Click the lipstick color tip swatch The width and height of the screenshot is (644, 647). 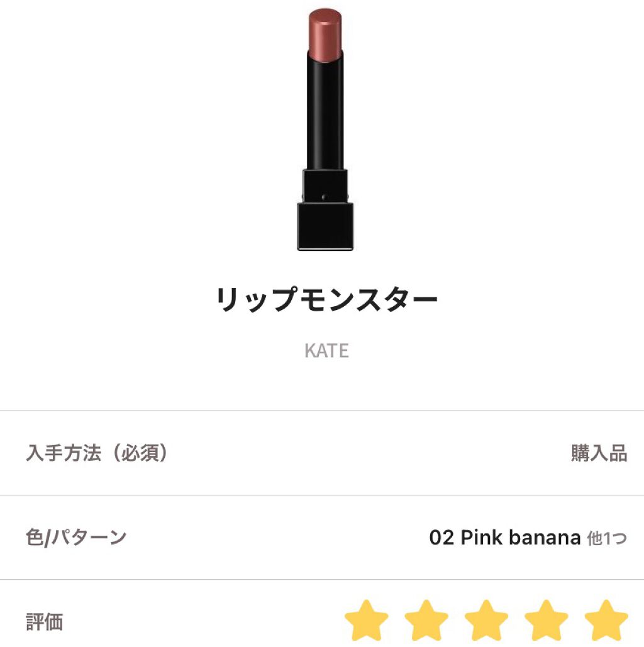(x=325, y=34)
